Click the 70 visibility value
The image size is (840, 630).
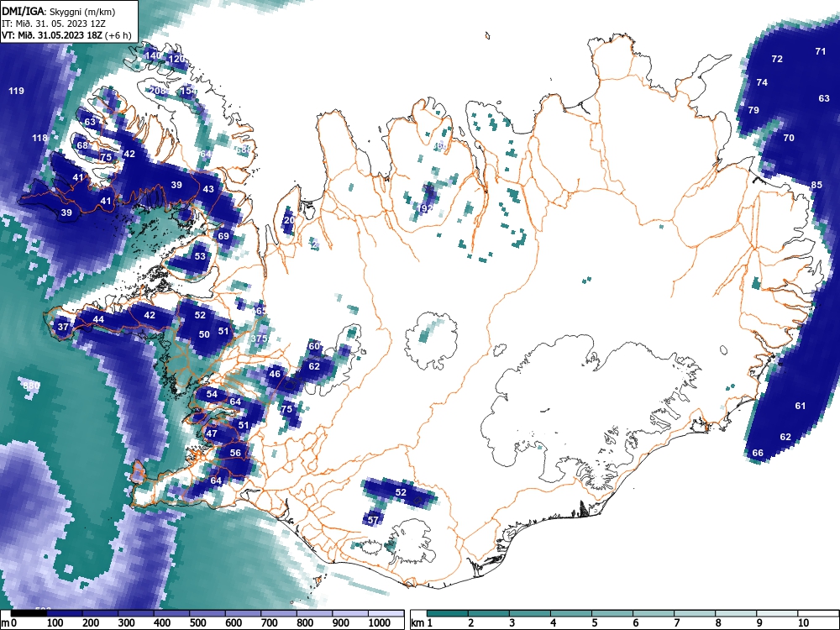tap(789, 138)
